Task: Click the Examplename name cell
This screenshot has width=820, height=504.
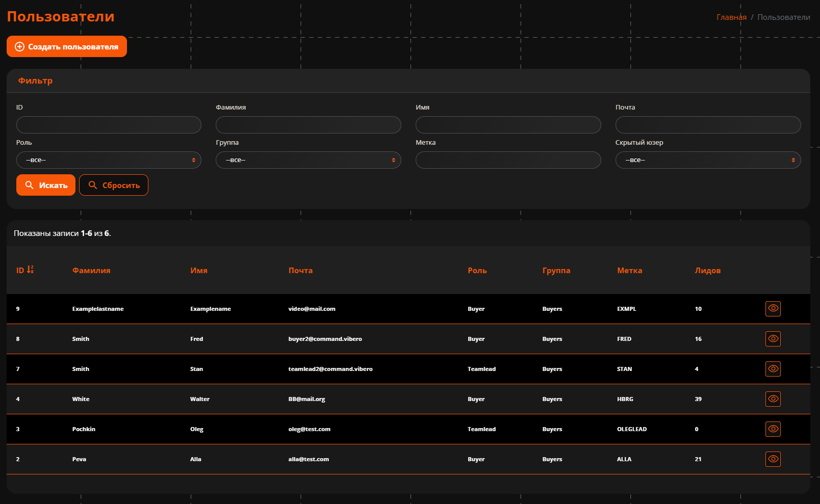Action: (x=211, y=309)
